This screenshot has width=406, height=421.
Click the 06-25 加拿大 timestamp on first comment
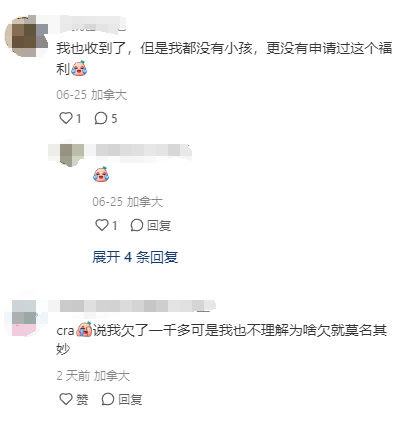(x=91, y=95)
